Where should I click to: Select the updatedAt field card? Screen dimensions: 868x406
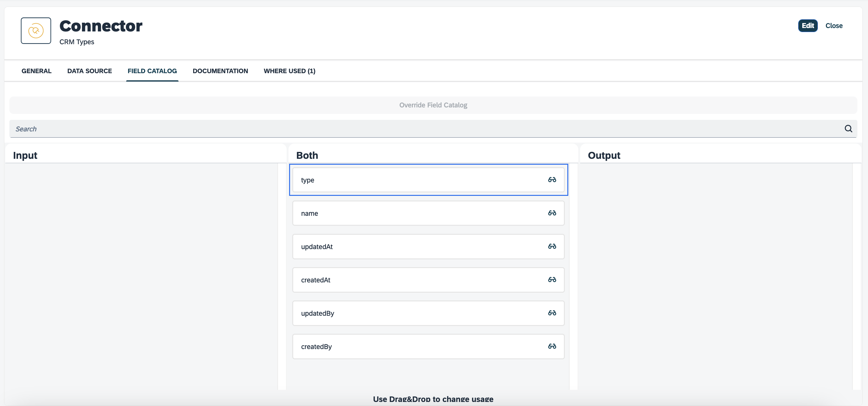click(428, 246)
